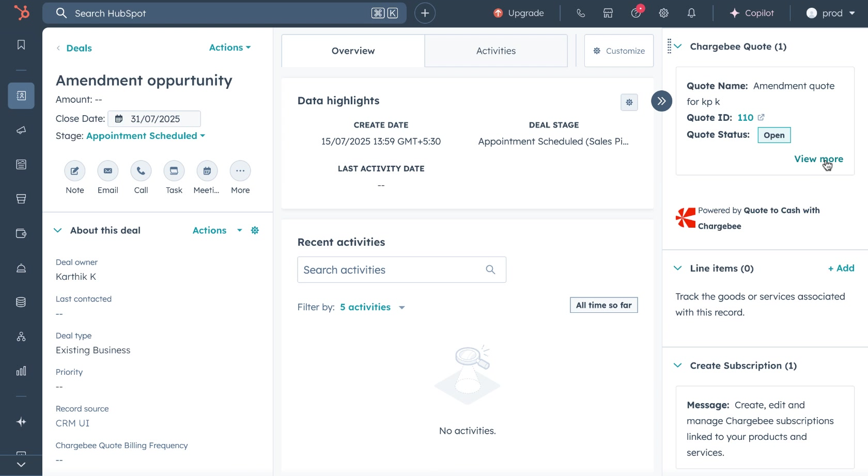Viewport: 868px width, 476px height.
Task: Open the 5 activities filter dropdown
Action: coord(372,307)
